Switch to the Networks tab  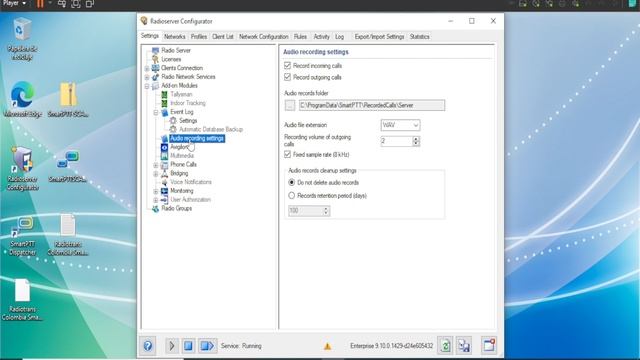coord(175,37)
